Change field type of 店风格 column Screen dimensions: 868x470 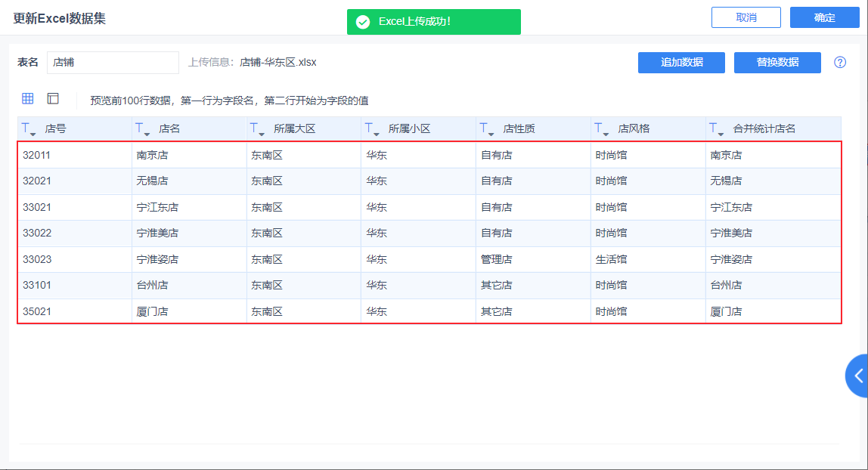(602, 129)
